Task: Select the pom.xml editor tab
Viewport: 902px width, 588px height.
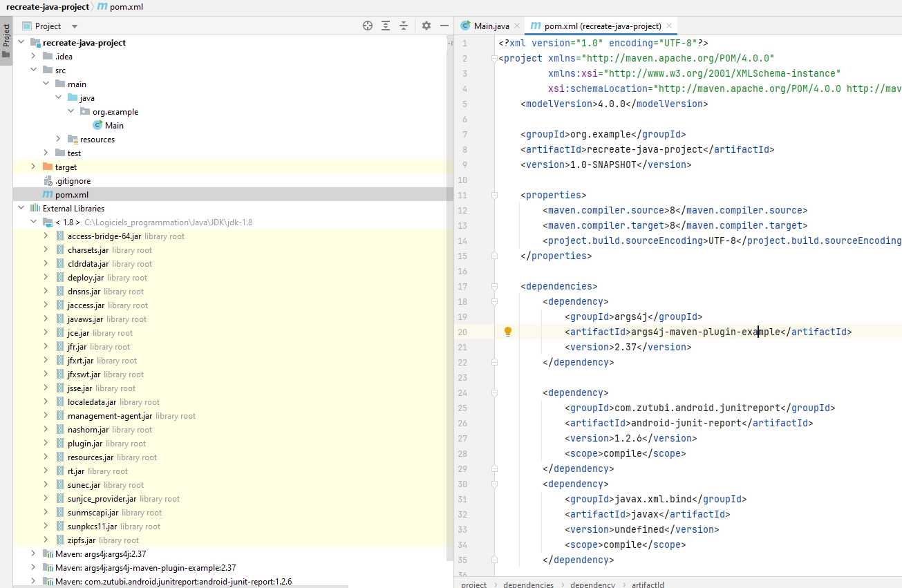Action: 601,26
